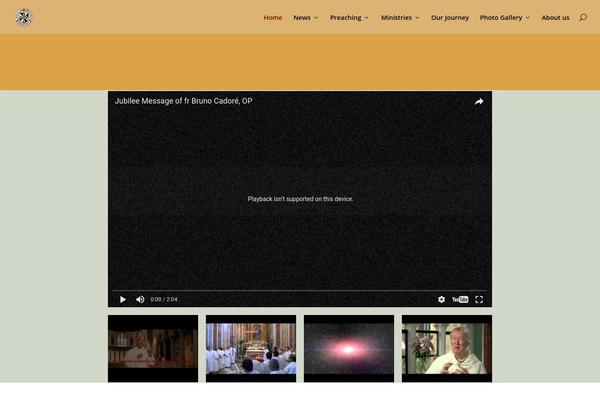Select thumbnail of friars around altar
This screenshot has width=600, height=400.
(x=251, y=348)
